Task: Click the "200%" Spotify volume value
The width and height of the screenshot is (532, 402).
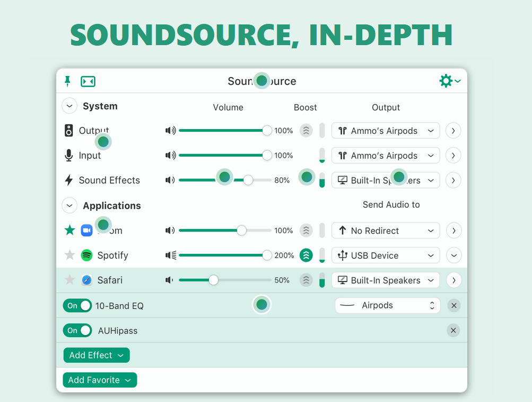Action: click(284, 255)
